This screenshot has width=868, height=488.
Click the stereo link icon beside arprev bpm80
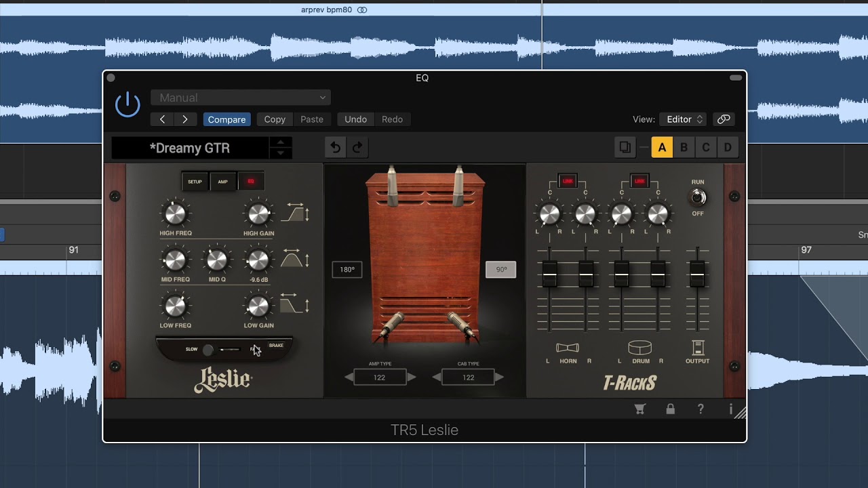click(x=362, y=10)
